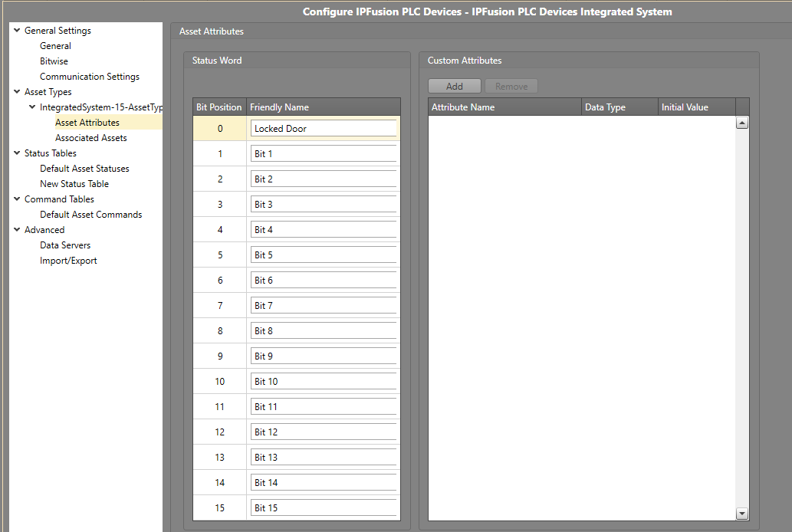The image size is (792, 532).
Task: Collapse the Asset Types tree node
Action: [x=17, y=92]
